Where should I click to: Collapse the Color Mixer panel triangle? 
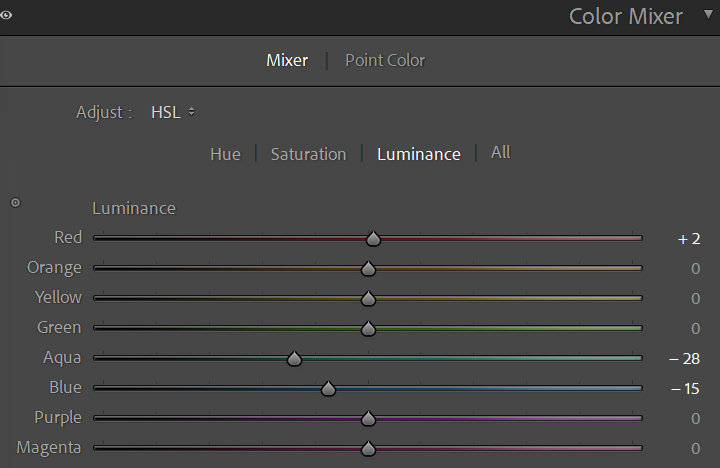click(x=709, y=15)
